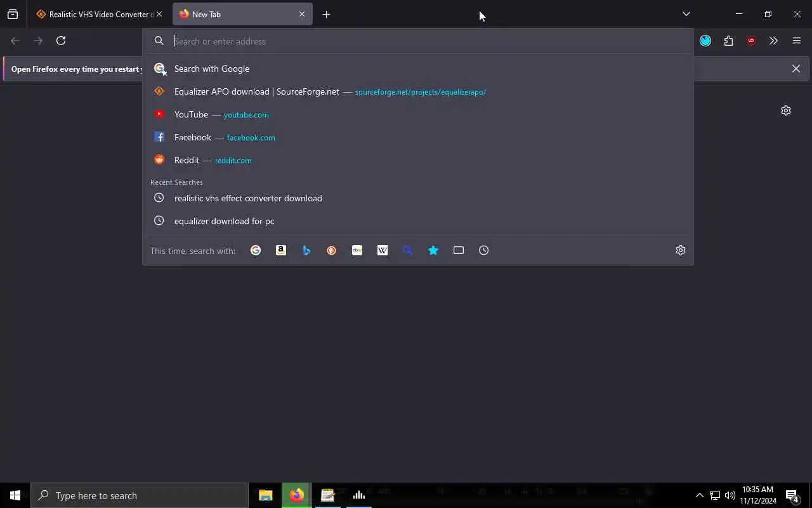Screen dimensions: 812x508
Task: Search this time with Bing icon
Action: pos(306,250)
